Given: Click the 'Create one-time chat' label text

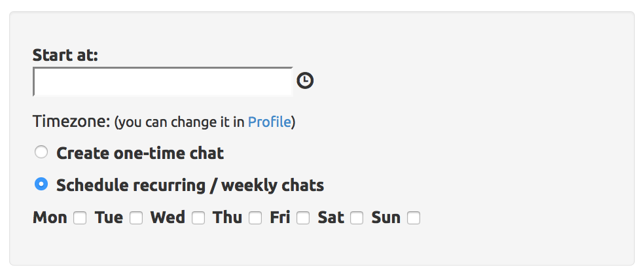Looking at the screenshot, I should coord(140,153).
